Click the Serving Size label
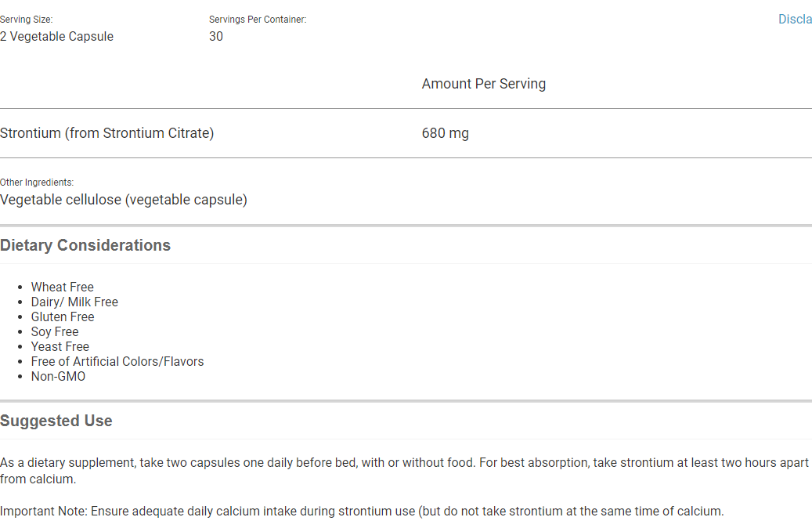Screen dimensions: 812x528 [x=27, y=20]
